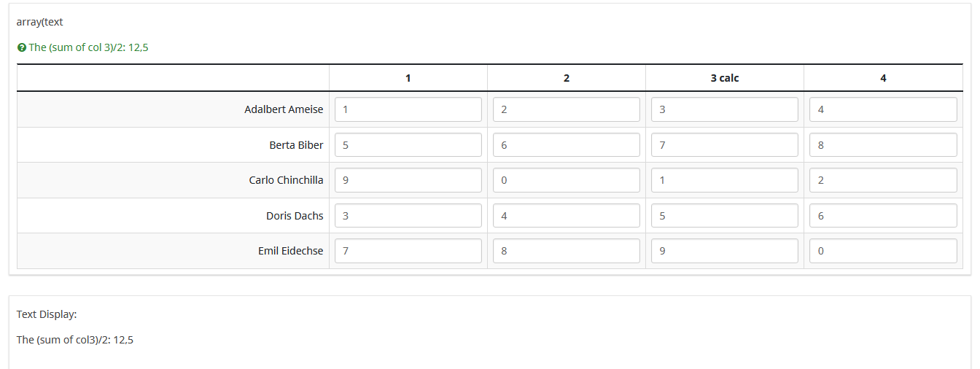Click Doris Dachs column 2 input
This screenshot has width=980, height=369.
pos(567,216)
